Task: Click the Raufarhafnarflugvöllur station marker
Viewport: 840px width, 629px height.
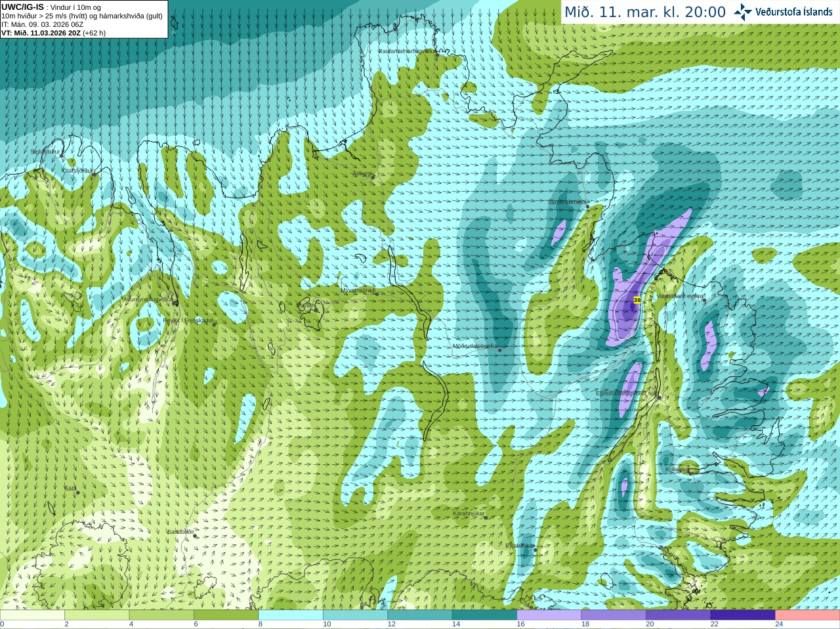Action: click(437, 55)
